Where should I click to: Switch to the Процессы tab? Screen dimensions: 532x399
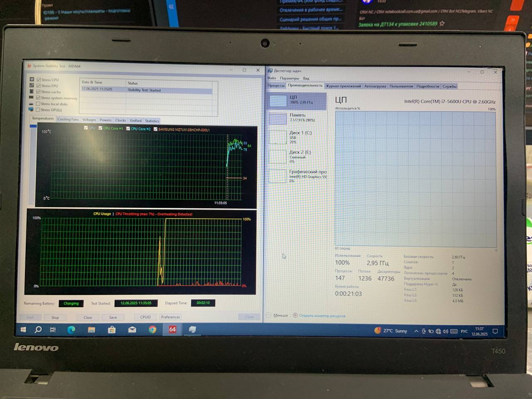pyautogui.click(x=276, y=86)
